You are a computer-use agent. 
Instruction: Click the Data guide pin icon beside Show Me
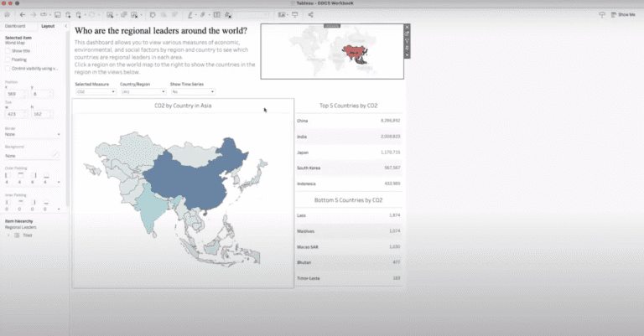click(602, 15)
